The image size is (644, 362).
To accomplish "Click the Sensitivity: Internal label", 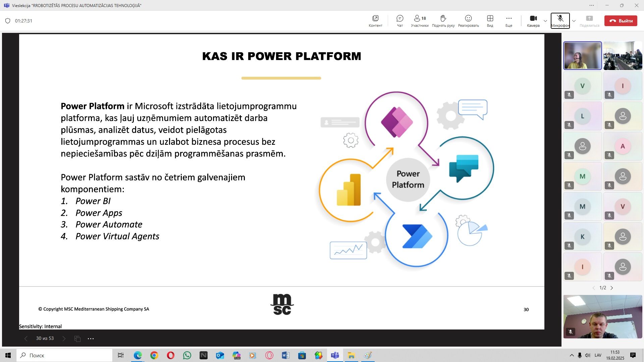I will [x=40, y=326].
